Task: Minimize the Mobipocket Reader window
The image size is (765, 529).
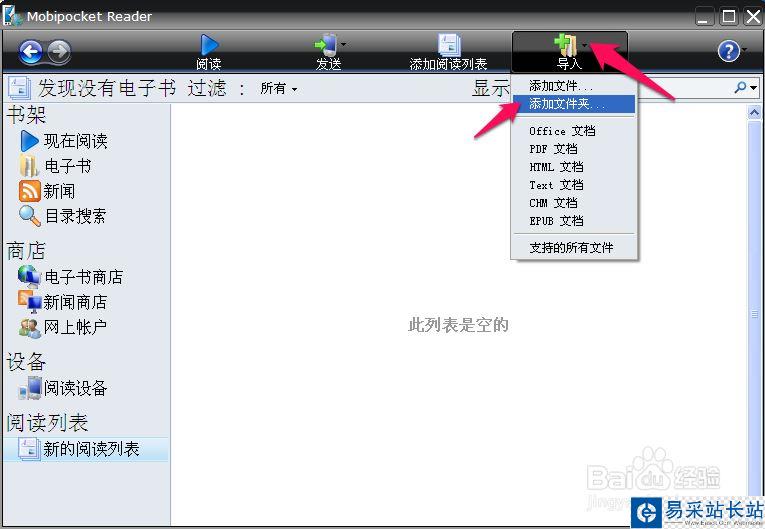Action: coord(705,17)
